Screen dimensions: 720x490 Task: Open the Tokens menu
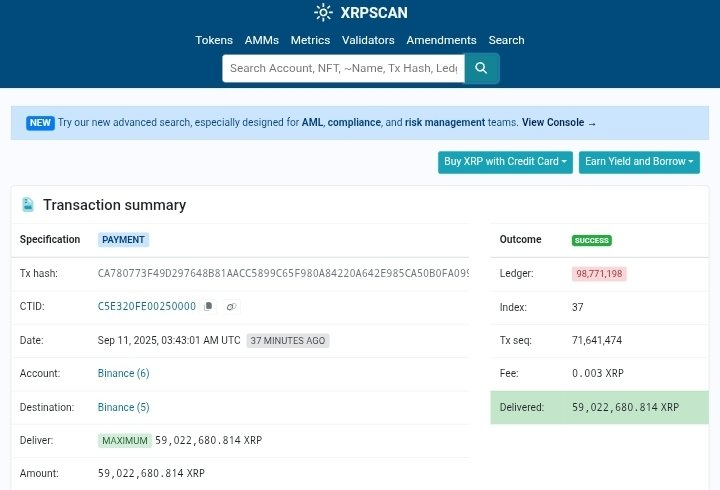click(x=214, y=40)
